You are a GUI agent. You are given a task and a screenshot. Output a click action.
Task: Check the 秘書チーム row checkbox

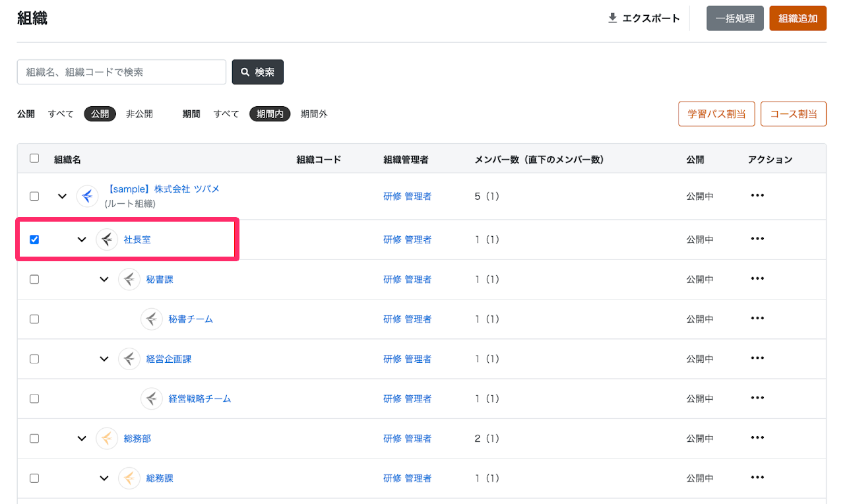coord(34,319)
